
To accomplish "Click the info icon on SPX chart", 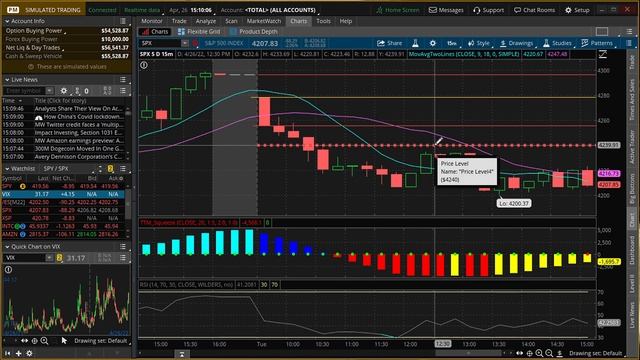I will 144,64.
